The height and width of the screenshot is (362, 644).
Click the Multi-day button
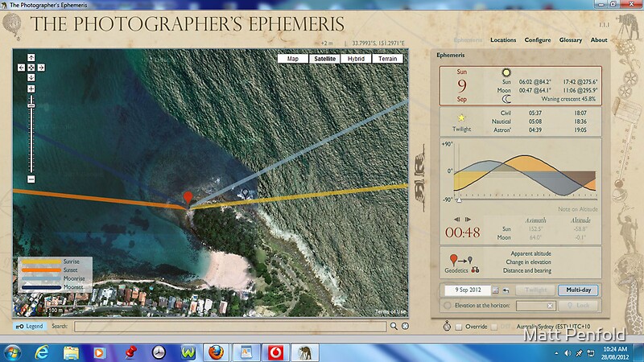tap(578, 290)
